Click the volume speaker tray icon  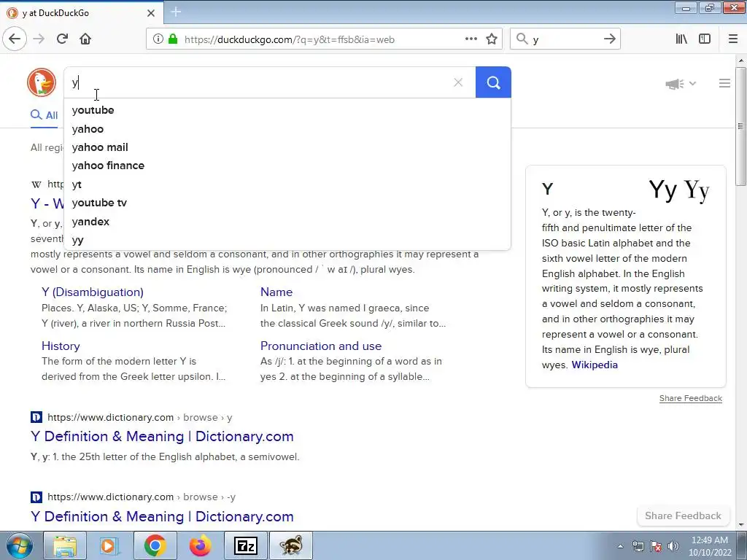point(673,546)
